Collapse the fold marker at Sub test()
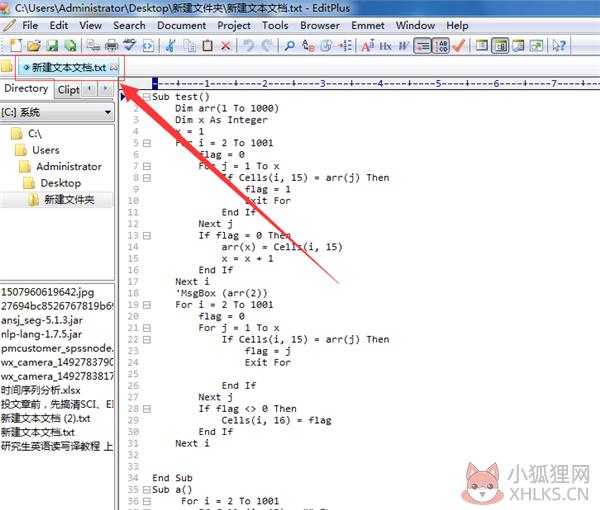This screenshot has width=600, height=510. [x=147, y=97]
